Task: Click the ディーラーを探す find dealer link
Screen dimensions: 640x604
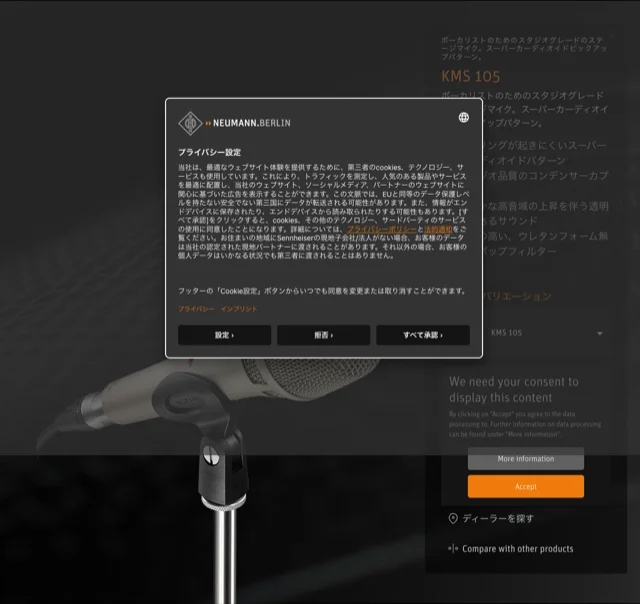Action: 498,519
